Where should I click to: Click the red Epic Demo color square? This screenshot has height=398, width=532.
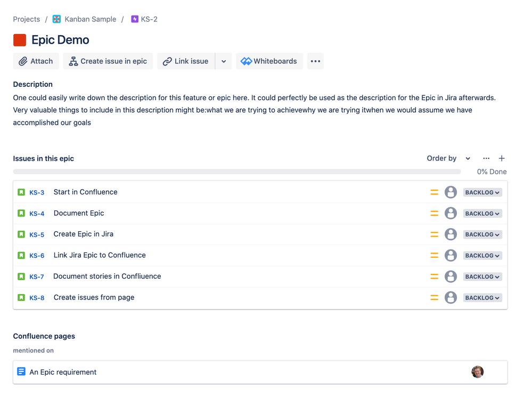click(x=20, y=40)
